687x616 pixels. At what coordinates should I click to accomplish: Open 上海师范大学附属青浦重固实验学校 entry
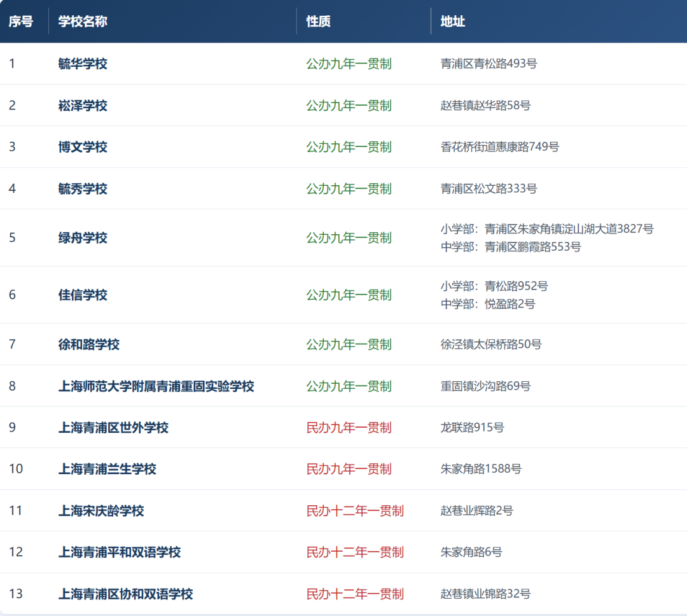(x=156, y=386)
